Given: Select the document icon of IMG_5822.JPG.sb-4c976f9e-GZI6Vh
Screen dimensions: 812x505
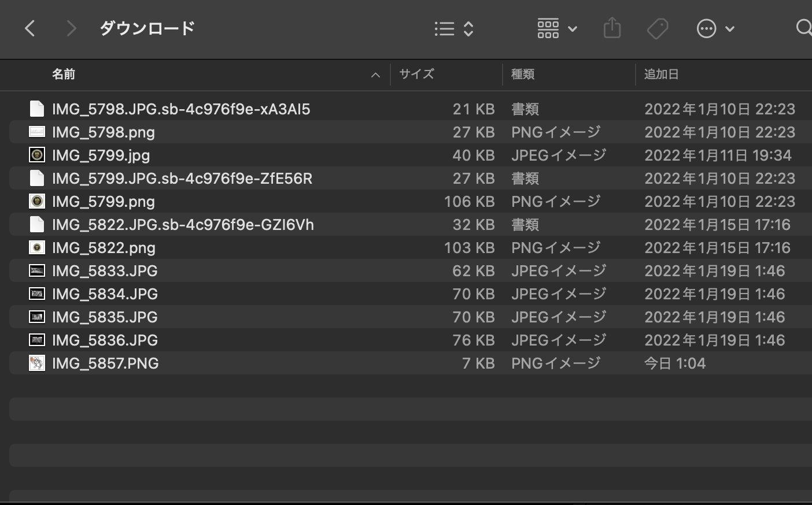Looking at the screenshot, I should (37, 224).
